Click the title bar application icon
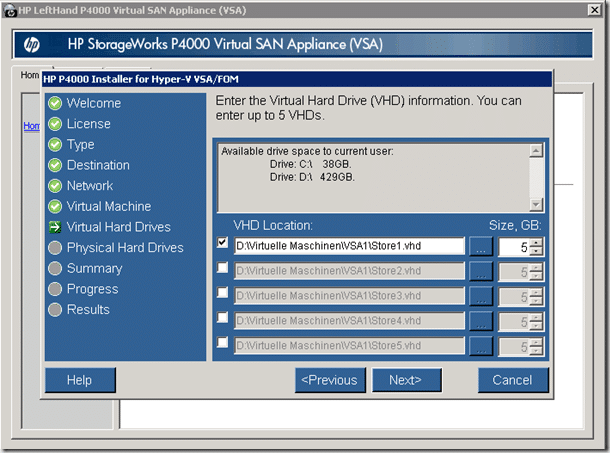 10,11
